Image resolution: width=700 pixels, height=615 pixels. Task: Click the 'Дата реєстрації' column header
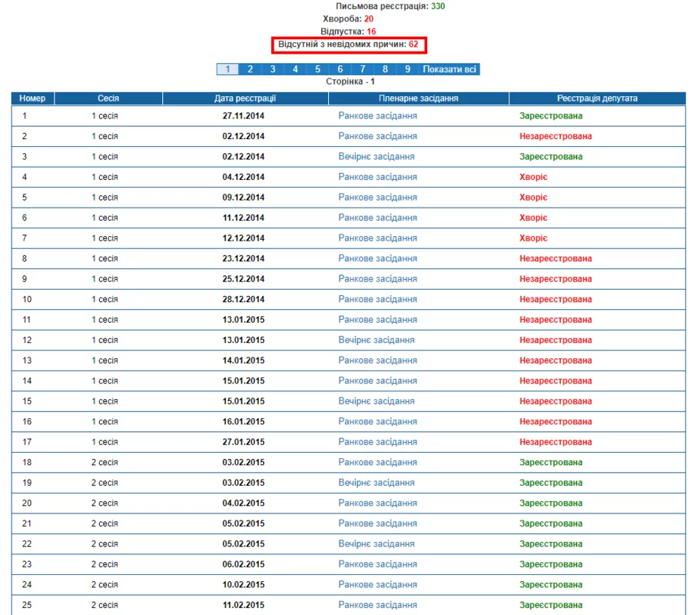pos(245,98)
